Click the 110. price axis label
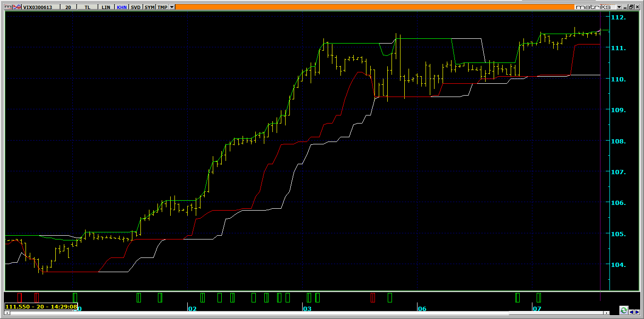The width and height of the screenshot is (644, 319). click(x=618, y=79)
